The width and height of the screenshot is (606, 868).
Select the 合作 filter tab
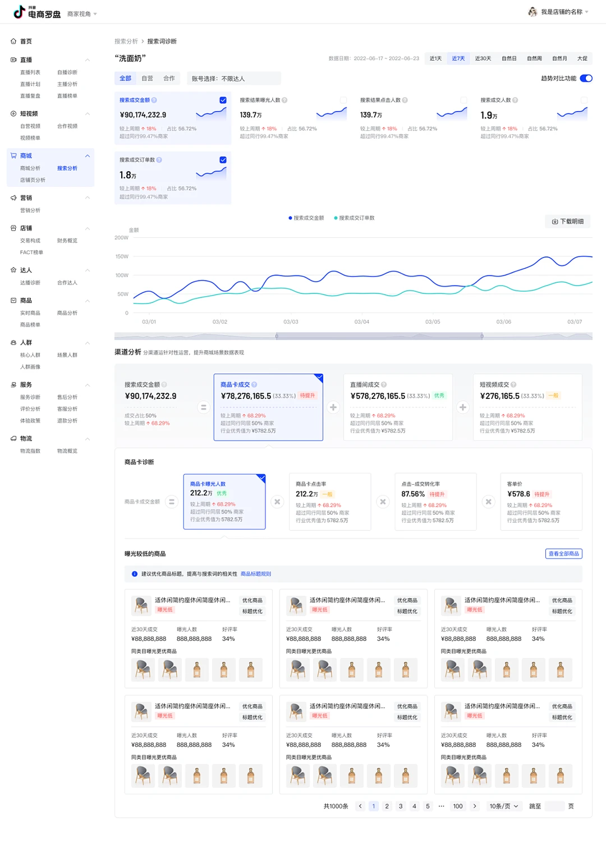click(169, 79)
